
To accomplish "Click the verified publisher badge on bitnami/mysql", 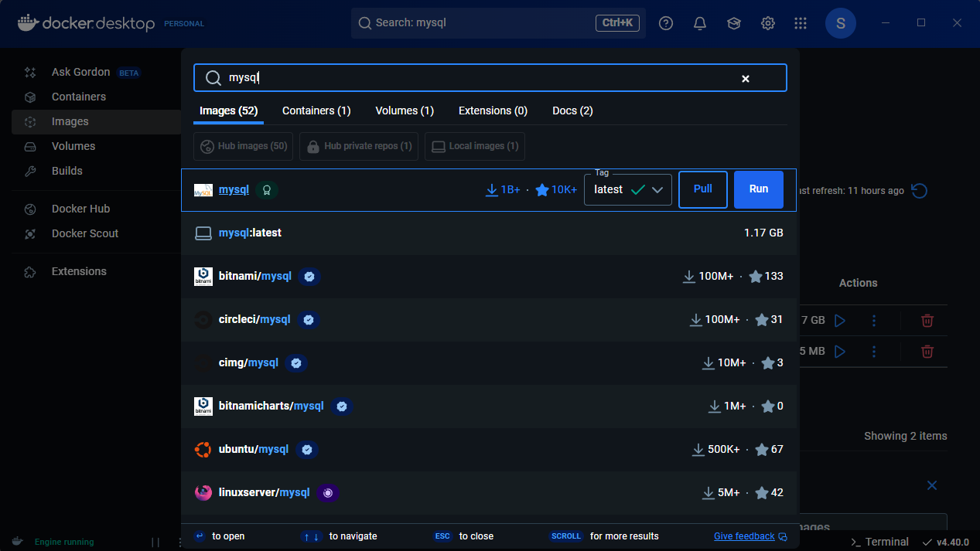I will coord(309,277).
